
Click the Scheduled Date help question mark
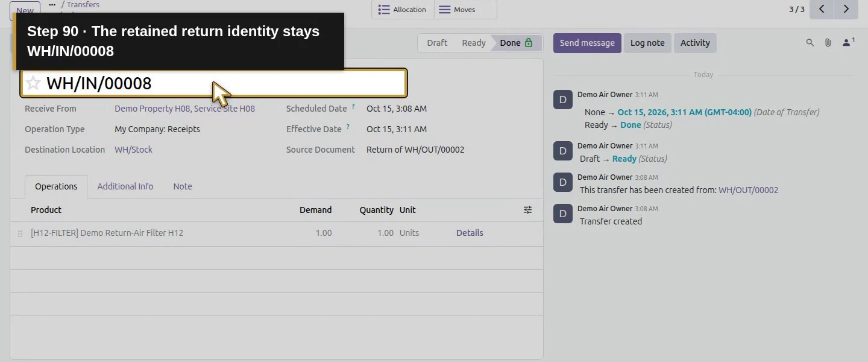[x=353, y=107]
